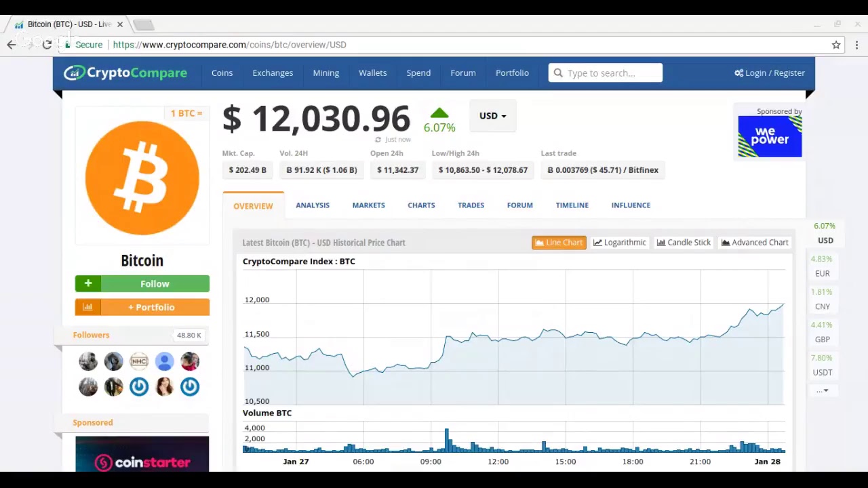Click the Vol. 24H 91.92 K value
Screen dimensions: 868x488
[321, 170]
